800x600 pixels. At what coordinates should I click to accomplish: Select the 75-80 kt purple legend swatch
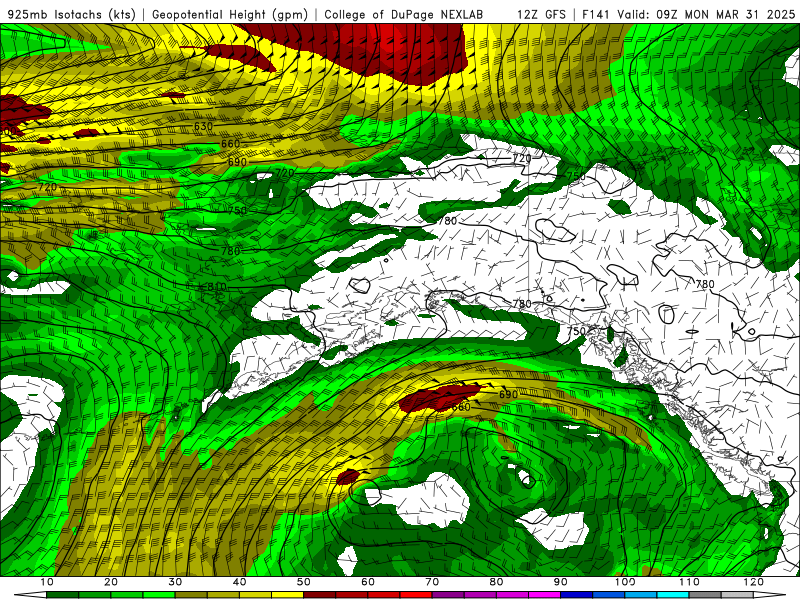coord(481,595)
